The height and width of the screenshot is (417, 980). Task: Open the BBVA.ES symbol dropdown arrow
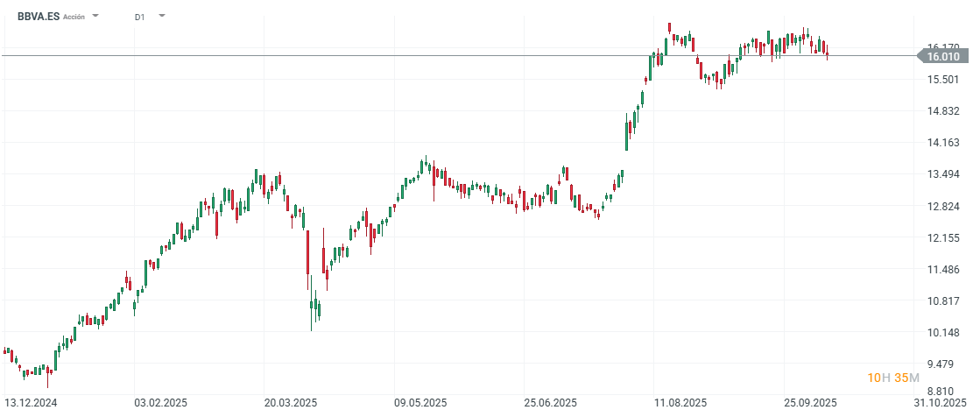[x=95, y=17]
